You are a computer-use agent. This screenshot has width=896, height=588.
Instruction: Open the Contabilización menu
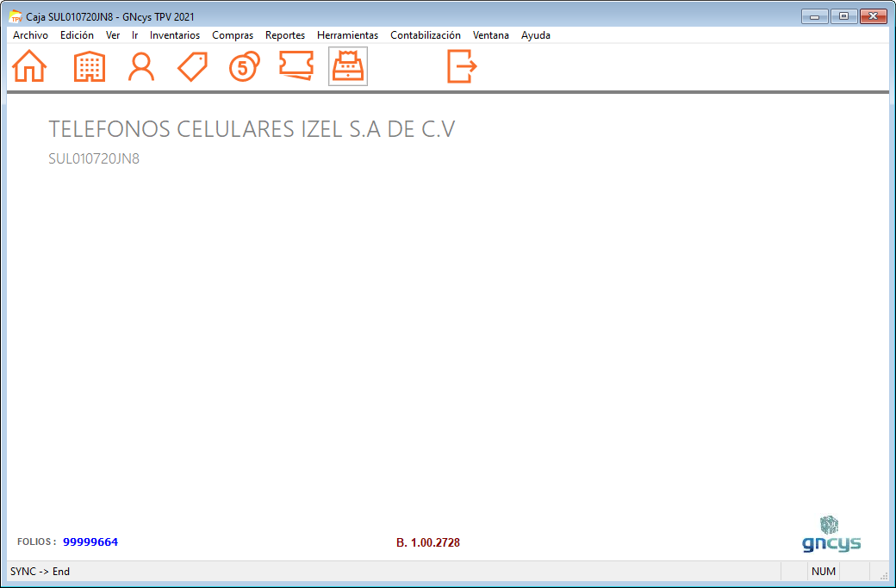pyautogui.click(x=425, y=34)
